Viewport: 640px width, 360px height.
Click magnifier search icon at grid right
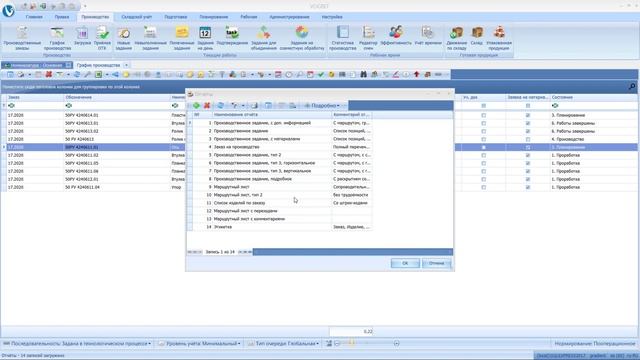(632, 87)
